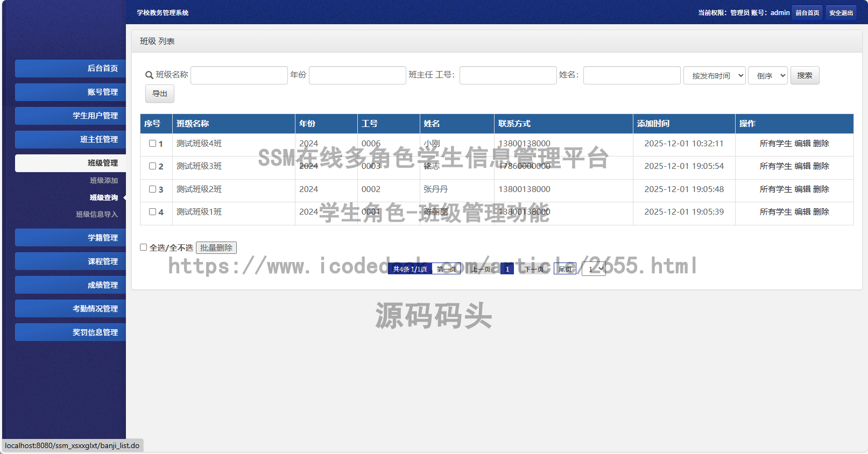Screen dimensions: 868x454
Task: Tick the checkbox for row 1
Action: pyautogui.click(x=153, y=144)
